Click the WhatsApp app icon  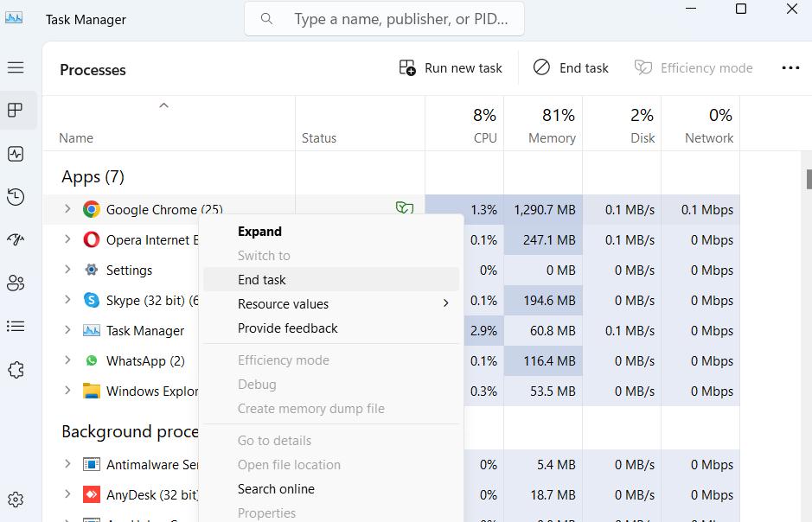tap(92, 360)
